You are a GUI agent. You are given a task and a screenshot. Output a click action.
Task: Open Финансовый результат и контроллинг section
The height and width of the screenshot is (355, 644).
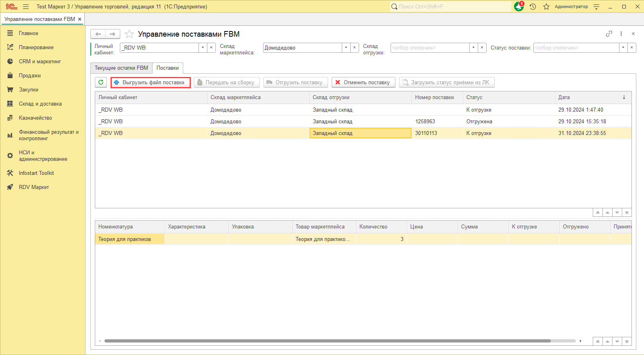coord(49,135)
